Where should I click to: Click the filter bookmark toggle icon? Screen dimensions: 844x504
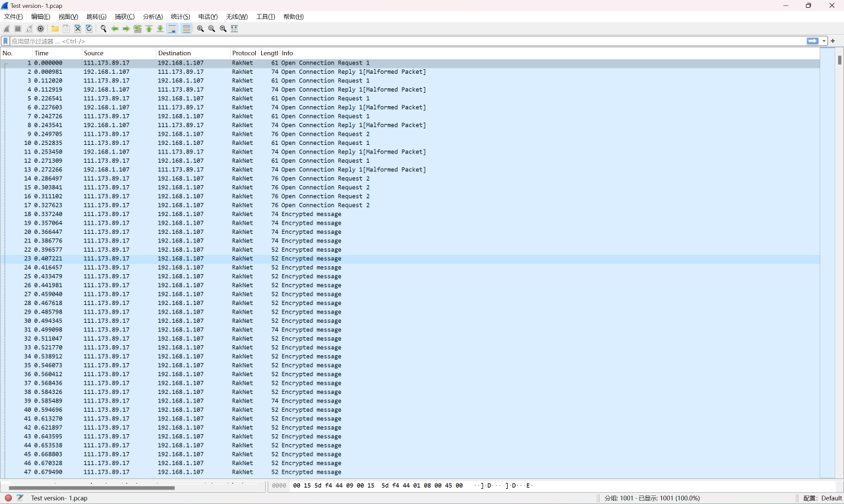coord(6,41)
